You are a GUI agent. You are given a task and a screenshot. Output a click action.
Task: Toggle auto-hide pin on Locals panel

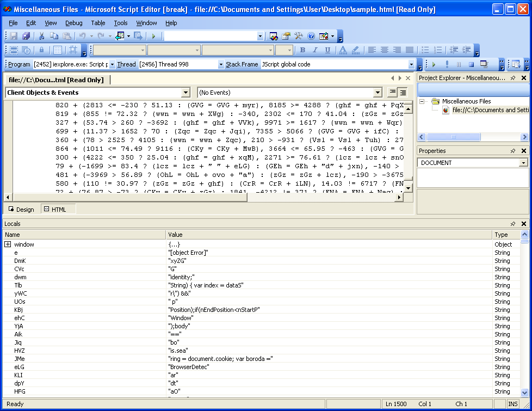click(512, 224)
